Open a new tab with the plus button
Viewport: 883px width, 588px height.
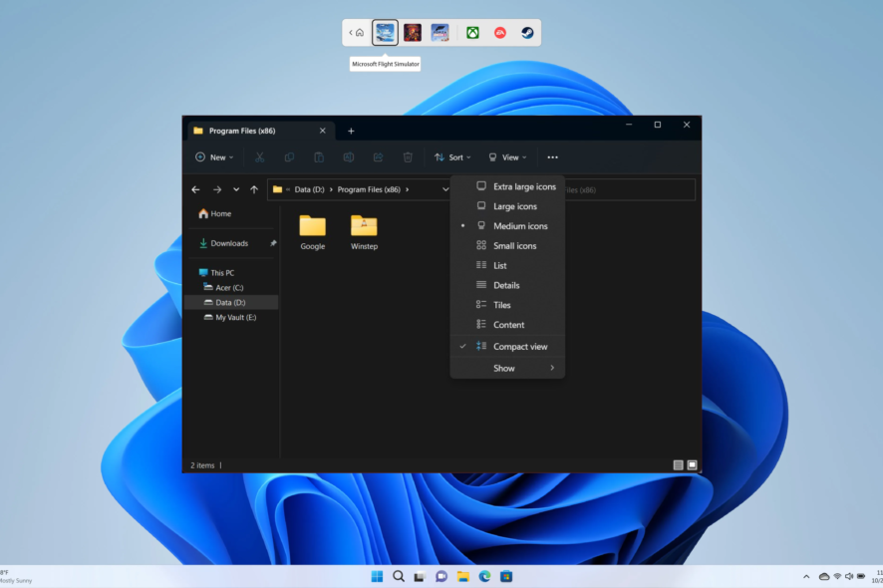point(351,130)
